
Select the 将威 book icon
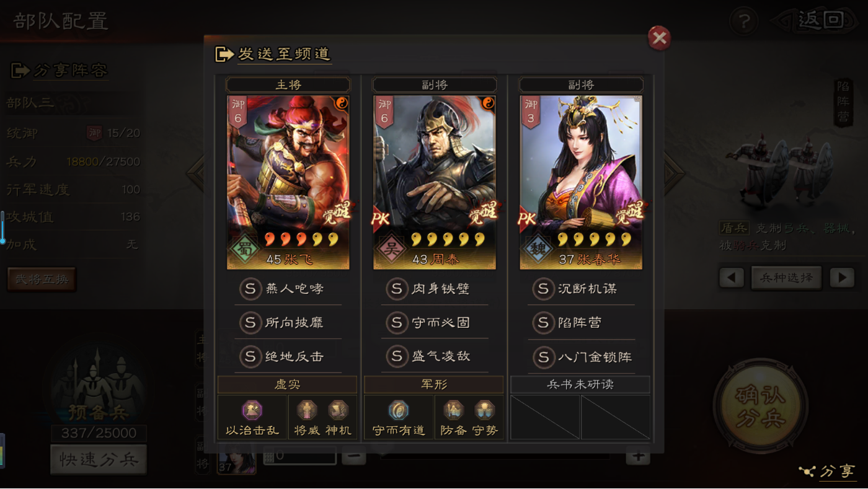click(x=306, y=410)
